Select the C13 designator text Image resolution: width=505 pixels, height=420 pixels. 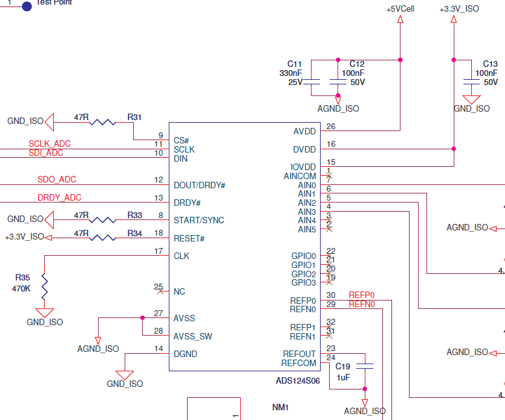tap(490, 64)
